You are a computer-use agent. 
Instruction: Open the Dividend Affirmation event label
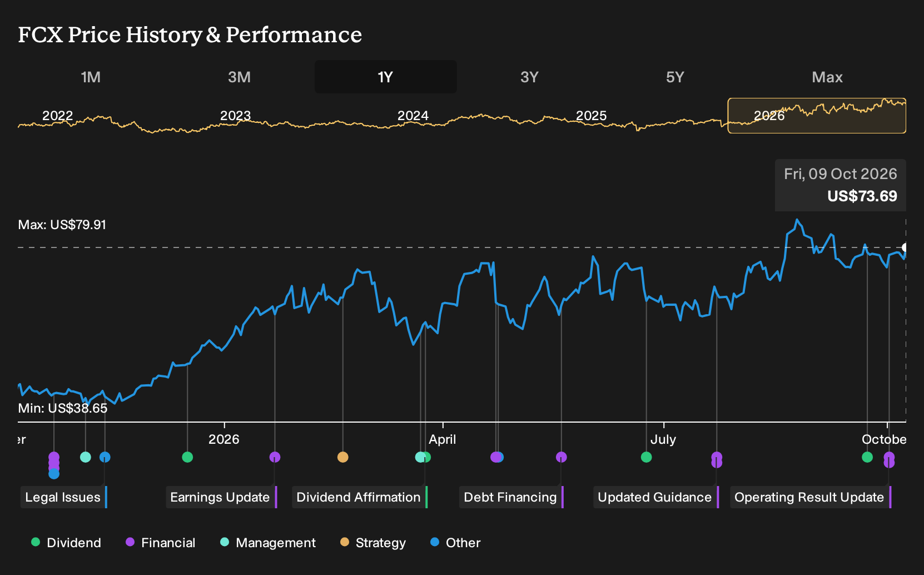pyautogui.click(x=360, y=497)
